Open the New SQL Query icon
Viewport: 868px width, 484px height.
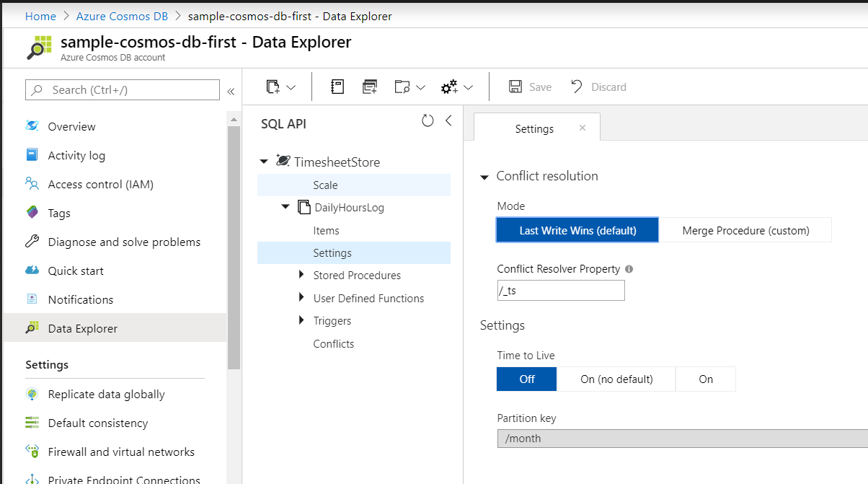click(337, 87)
